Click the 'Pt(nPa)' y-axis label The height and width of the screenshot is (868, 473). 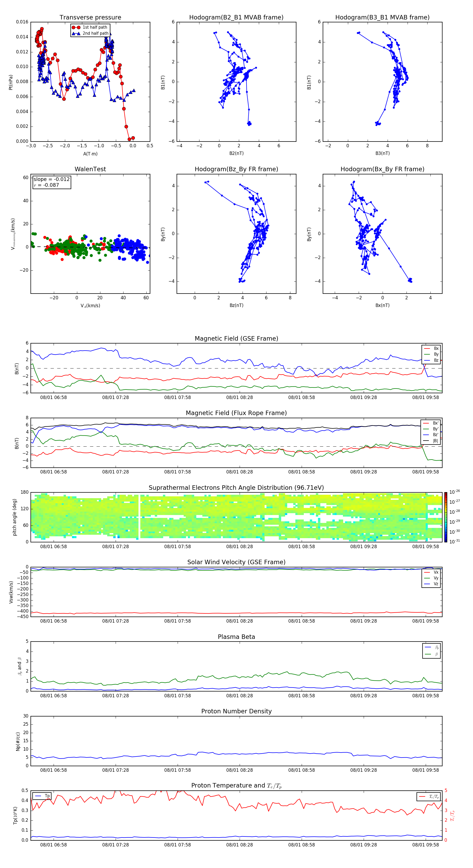tap(11, 82)
